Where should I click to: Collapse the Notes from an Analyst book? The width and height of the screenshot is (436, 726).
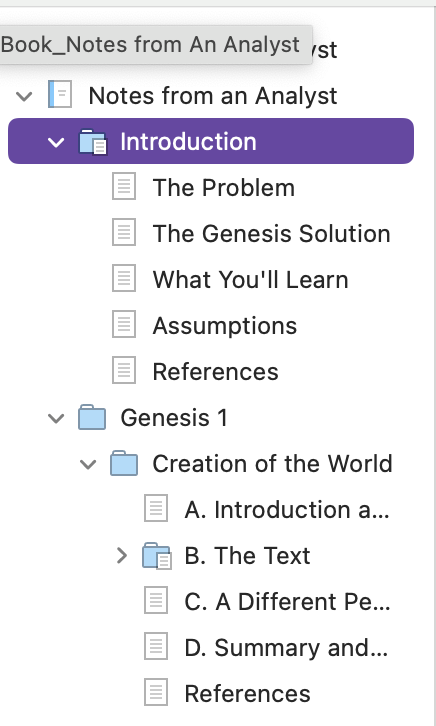24,96
